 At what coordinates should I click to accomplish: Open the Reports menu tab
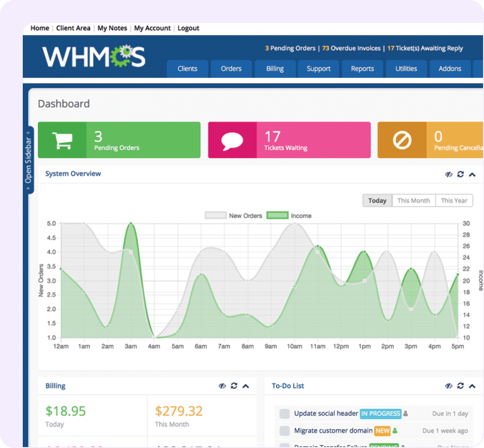pos(362,69)
